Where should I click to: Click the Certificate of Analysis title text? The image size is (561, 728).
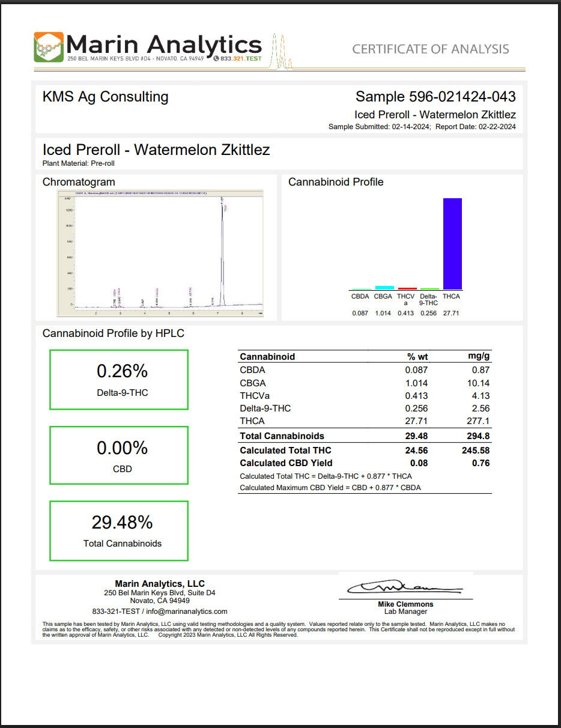430,49
